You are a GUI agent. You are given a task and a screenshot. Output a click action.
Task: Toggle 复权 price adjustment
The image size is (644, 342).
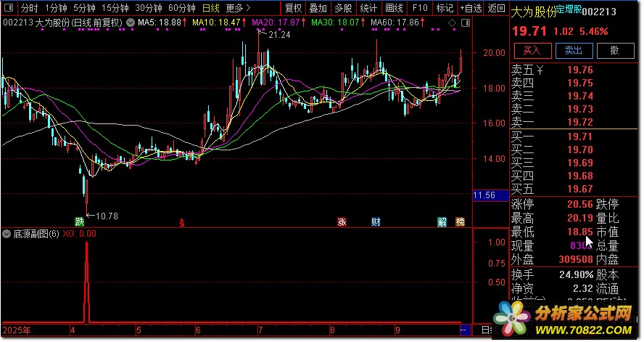pos(293,9)
